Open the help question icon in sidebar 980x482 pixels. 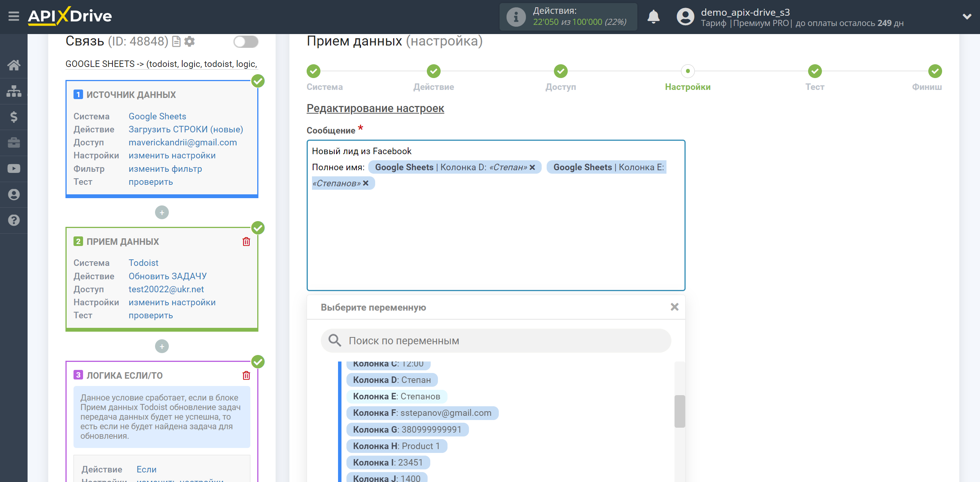click(14, 220)
